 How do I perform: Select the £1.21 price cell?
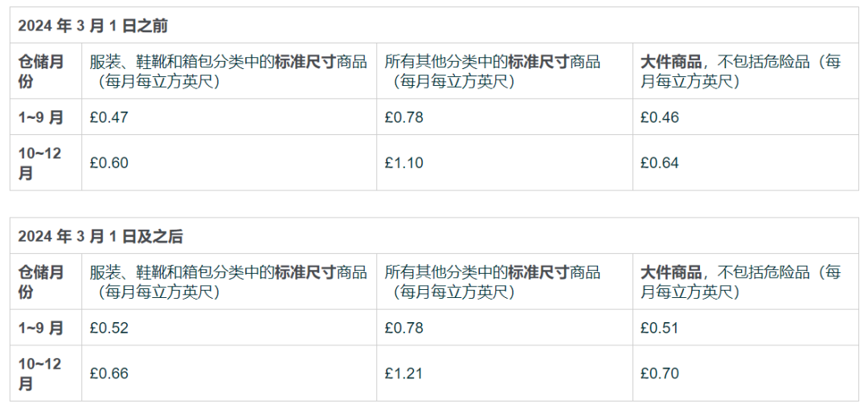404,373
